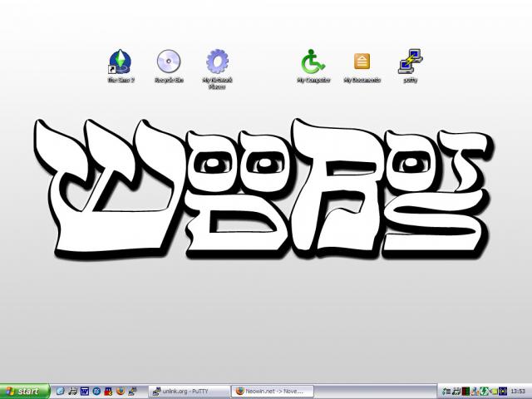Click the yellow-green square tray icon
This screenshot has width=532, height=399.
pyautogui.click(x=494, y=392)
